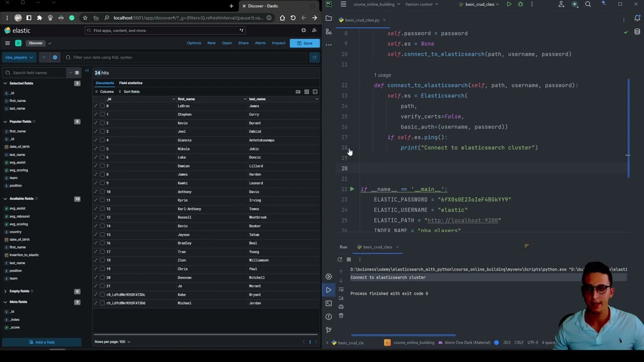Image resolution: width=644 pixels, height=362 pixels.
Task: Click the Save button in Discover
Action: [x=304, y=43]
